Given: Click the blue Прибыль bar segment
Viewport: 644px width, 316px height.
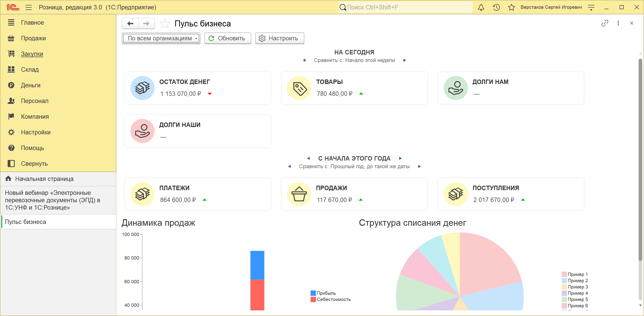Looking at the screenshot, I should pyautogui.click(x=257, y=265).
